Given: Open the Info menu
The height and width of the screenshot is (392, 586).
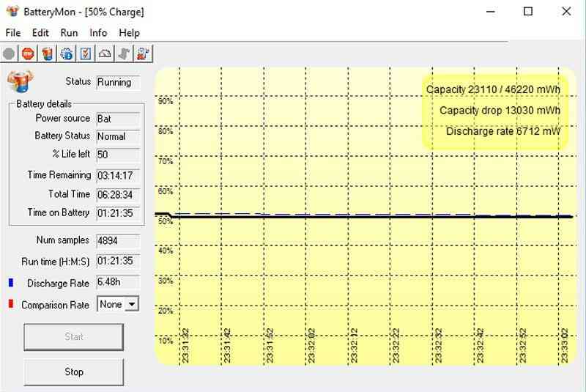Looking at the screenshot, I should coord(98,33).
